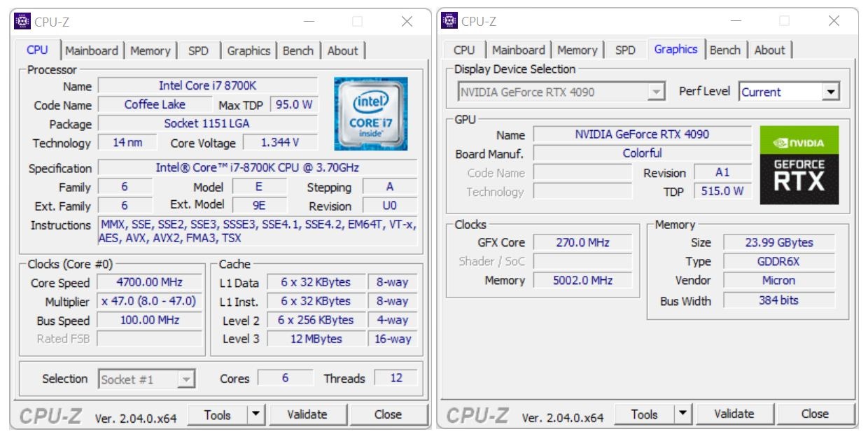Minimize the left CPU-Z window
The image size is (868, 441).
[x=309, y=22]
